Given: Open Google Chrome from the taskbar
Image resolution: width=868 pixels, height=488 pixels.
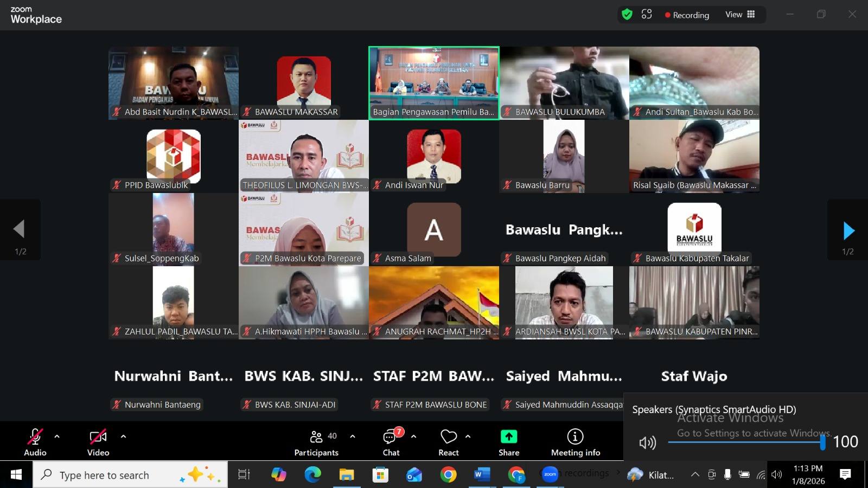Looking at the screenshot, I should click(448, 475).
